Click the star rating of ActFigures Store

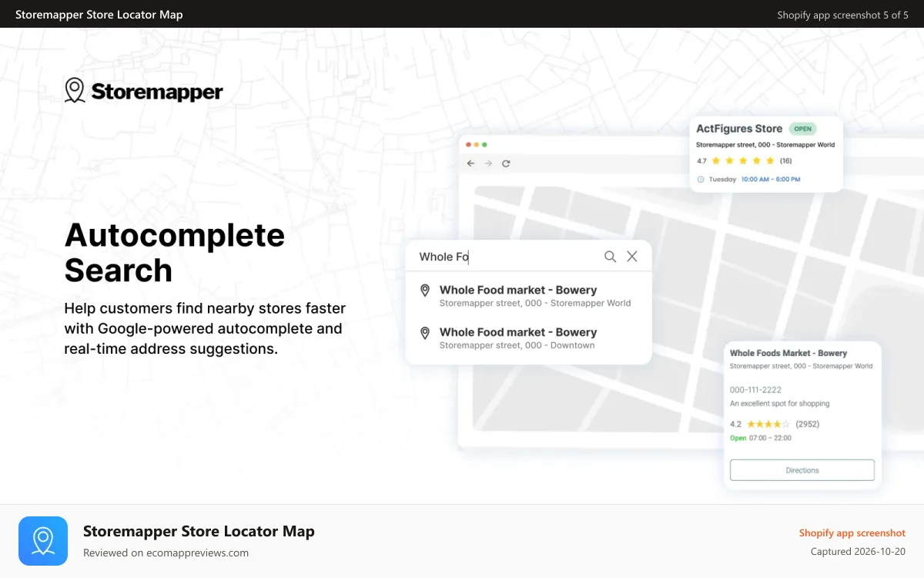743,161
